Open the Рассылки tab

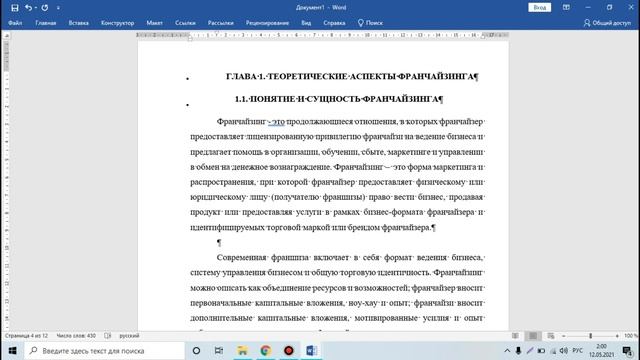[x=220, y=23]
